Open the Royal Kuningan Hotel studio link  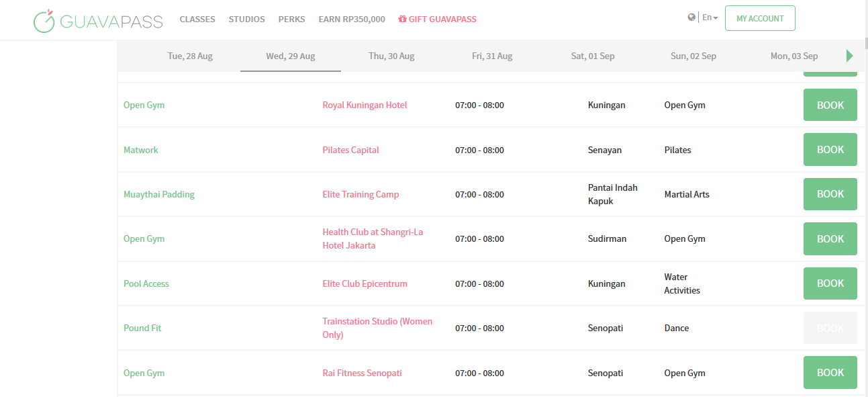pos(365,105)
